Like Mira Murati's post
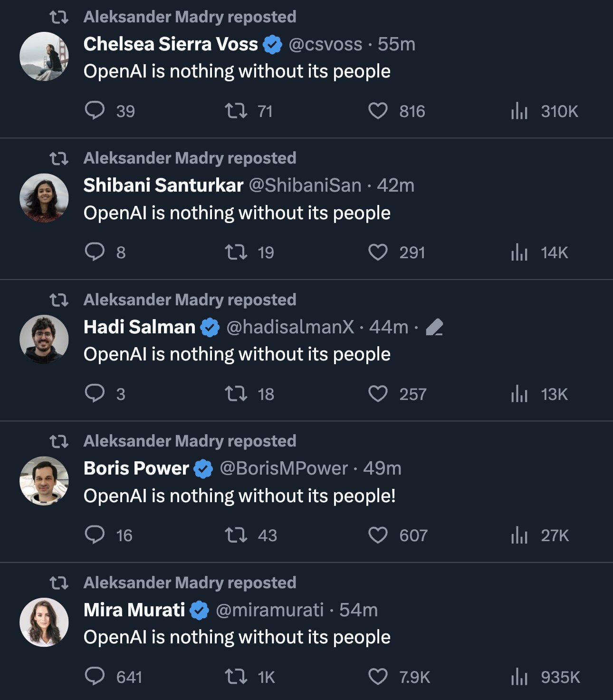The image size is (613, 700). point(378,677)
